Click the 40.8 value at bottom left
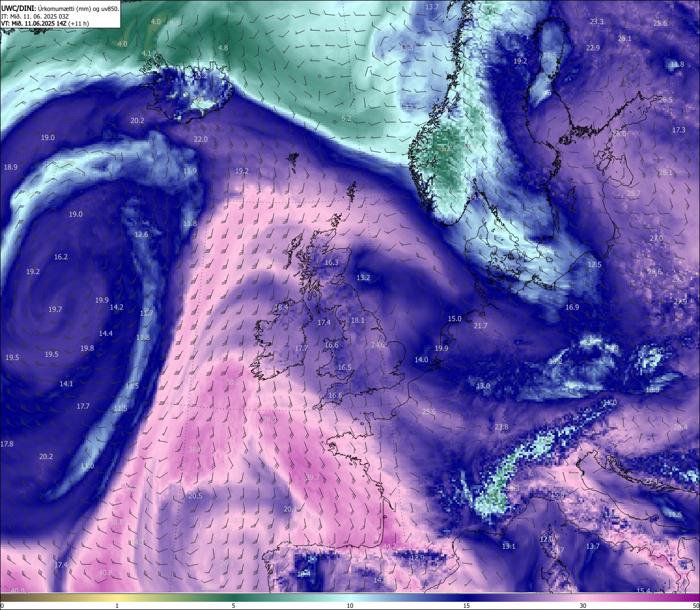The image size is (700, 610). click(106, 573)
